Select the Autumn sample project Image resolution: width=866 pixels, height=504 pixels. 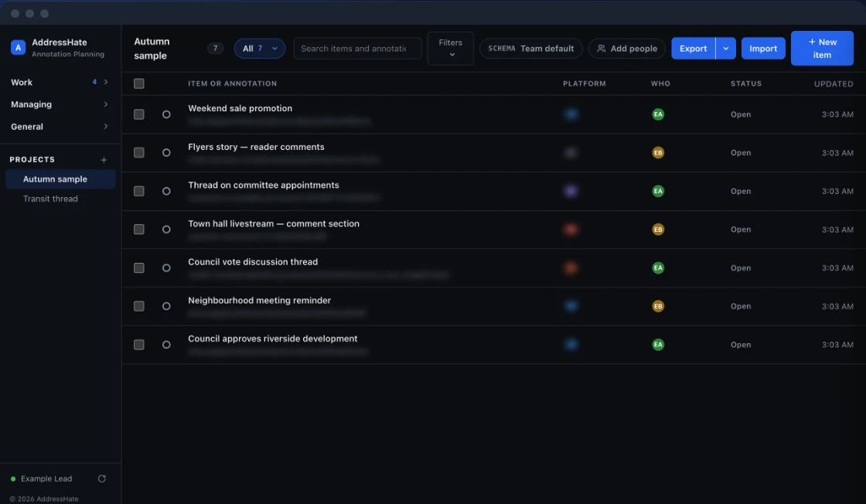pos(60,179)
